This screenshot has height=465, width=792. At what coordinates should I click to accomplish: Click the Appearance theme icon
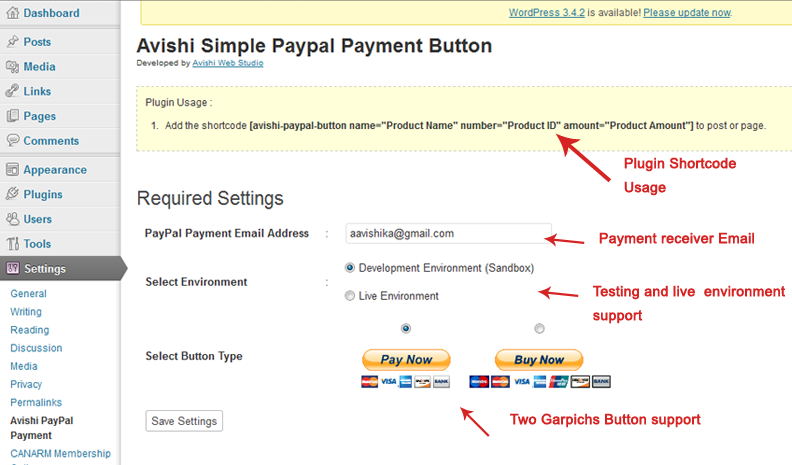click(13, 169)
